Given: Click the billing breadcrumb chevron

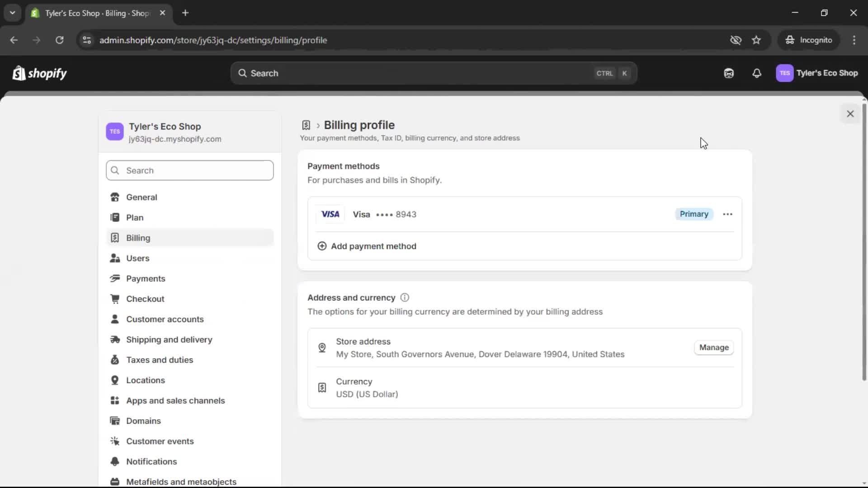Looking at the screenshot, I should [318, 125].
